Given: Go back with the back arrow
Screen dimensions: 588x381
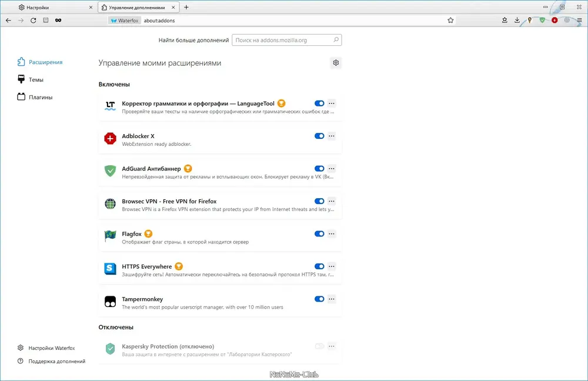Looking at the screenshot, I should pyautogui.click(x=8, y=20).
